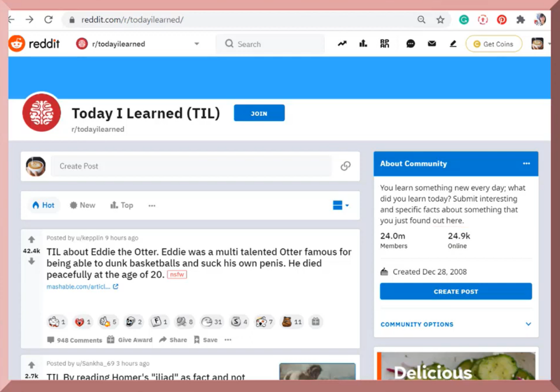Screen dimensions: 560x392
Task: Upvote the Homer's Iliad post
Action: (x=31, y=365)
